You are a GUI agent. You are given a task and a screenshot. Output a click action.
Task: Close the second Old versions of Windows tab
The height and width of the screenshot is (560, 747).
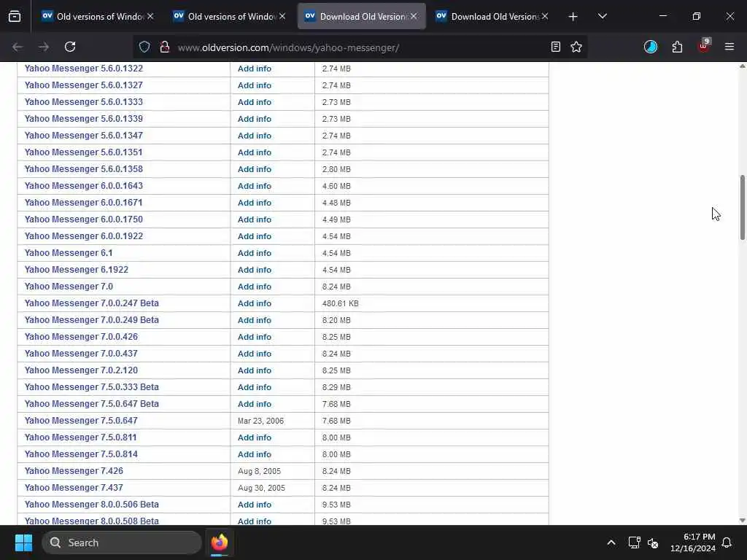[x=282, y=16]
